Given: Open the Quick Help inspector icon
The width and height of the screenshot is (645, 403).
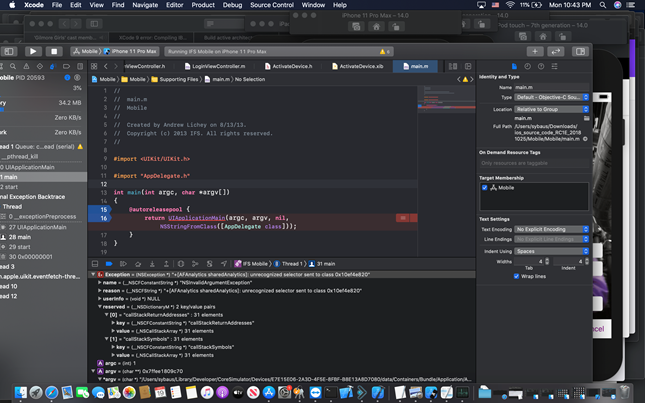Looking at the screenshot, I should (541, 66).
